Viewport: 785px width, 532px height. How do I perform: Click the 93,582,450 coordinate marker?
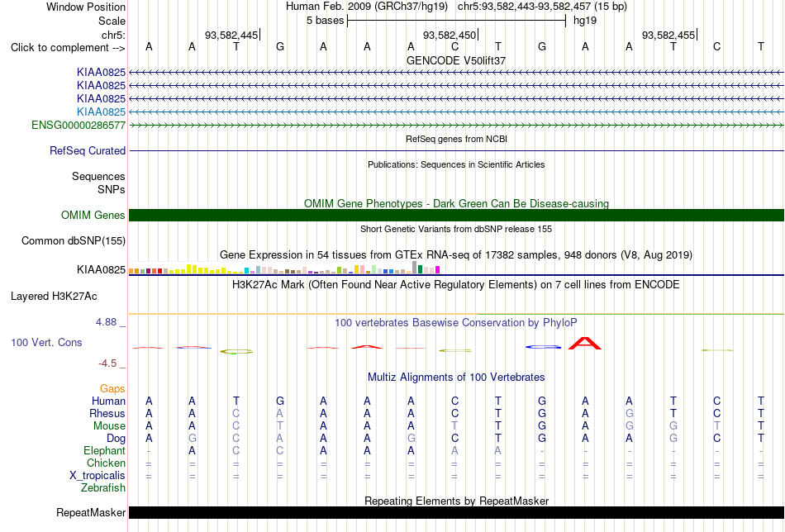coord(450,35)
